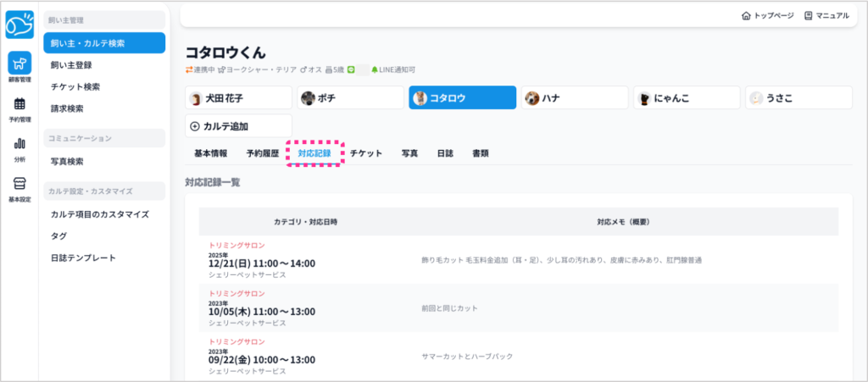868x382 pixels.
Task: Click the LINE通知可 bell icon
Action: click(x=375, y=69)
